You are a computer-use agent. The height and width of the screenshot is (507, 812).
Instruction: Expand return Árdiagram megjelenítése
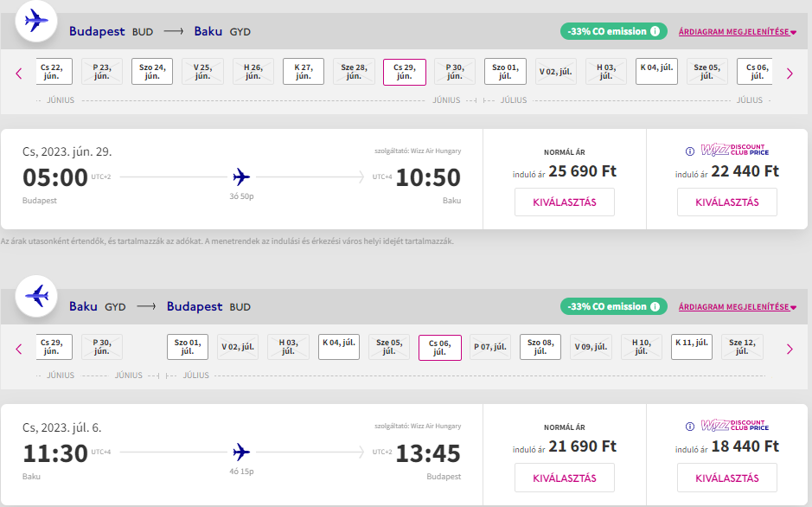pyautogui.click(x=737, y=306)
